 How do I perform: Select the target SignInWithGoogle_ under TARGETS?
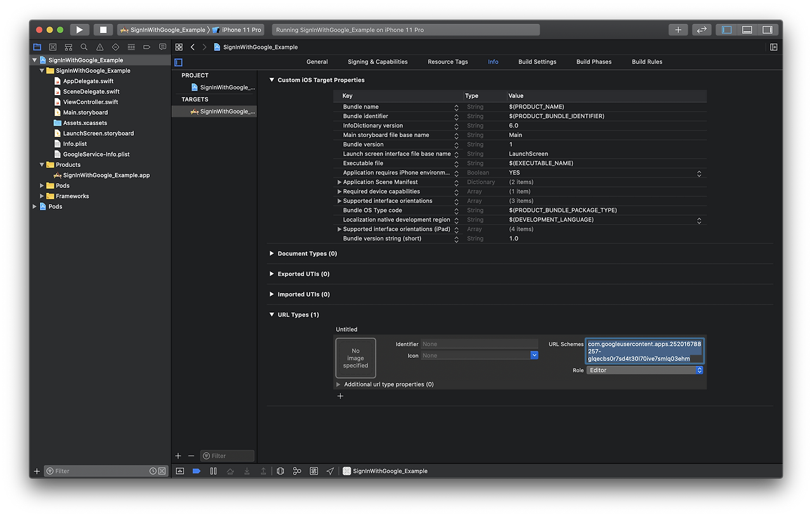click(x=223, y=111)
